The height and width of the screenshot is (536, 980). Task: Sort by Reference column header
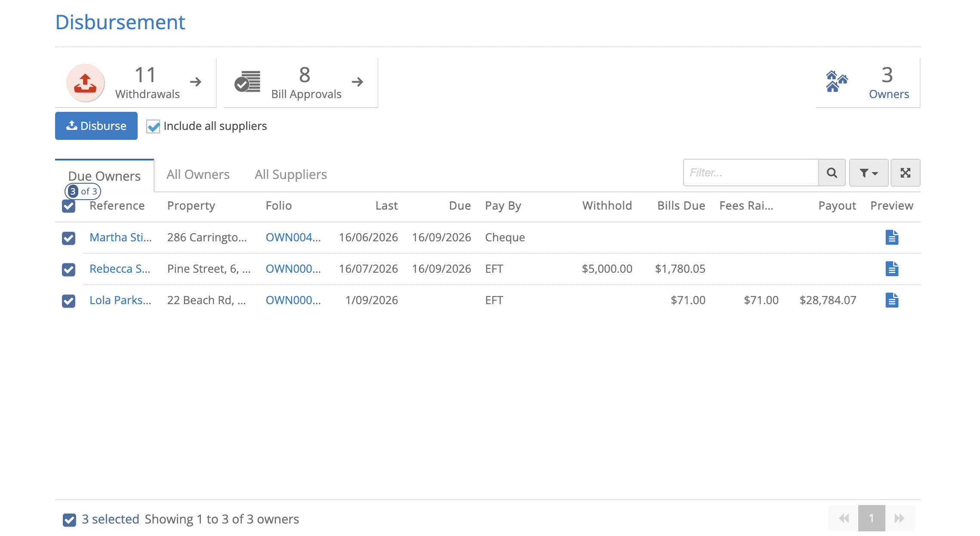point(117,206)
